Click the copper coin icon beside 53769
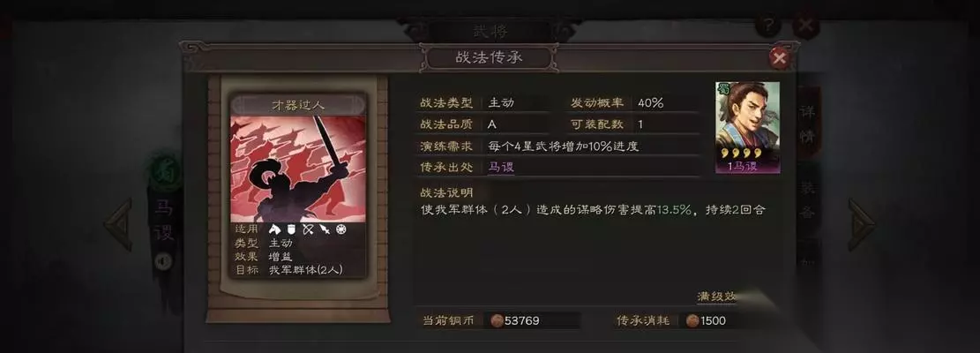 pos(497,320)
